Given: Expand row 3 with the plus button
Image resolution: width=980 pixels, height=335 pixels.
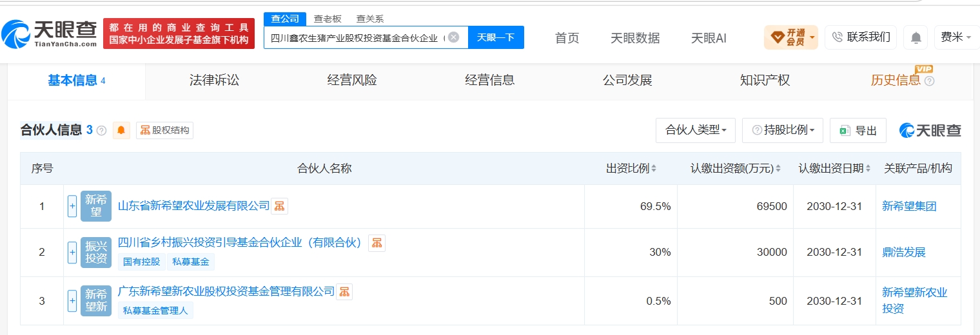Looking at the screenshot, I should coord(72,301).
